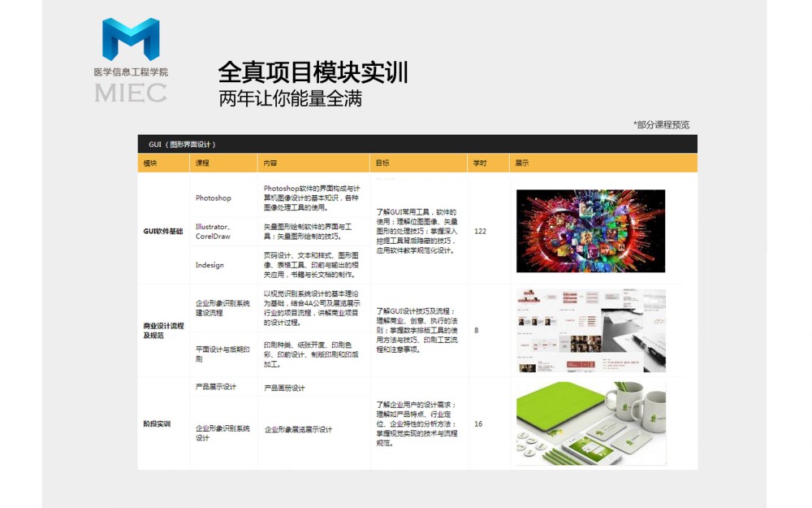Click the "医学信息工程学院" logo text
This screenshot has height=508, width=812.
pyautogui.click(x=131, y=72)
